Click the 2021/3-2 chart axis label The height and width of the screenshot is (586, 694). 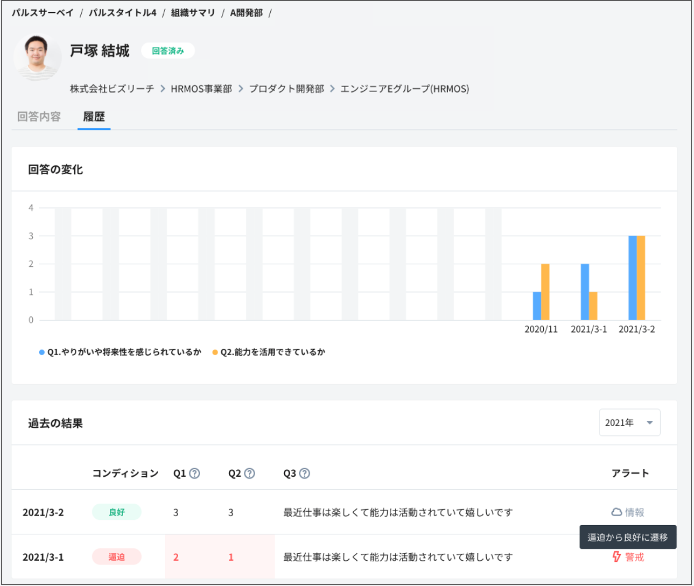[x=636, y=329]
